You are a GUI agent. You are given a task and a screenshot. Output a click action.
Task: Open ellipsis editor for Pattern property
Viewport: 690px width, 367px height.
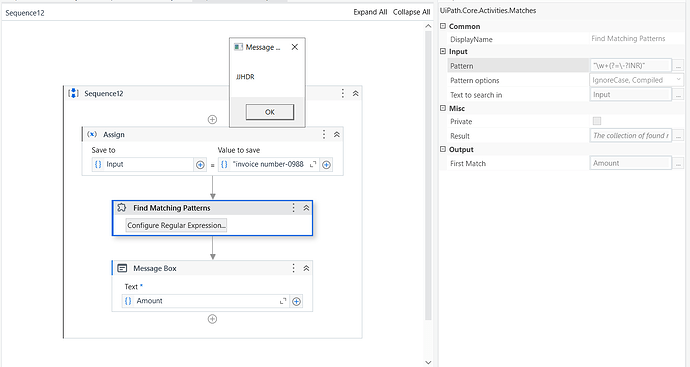pos(678,66)
